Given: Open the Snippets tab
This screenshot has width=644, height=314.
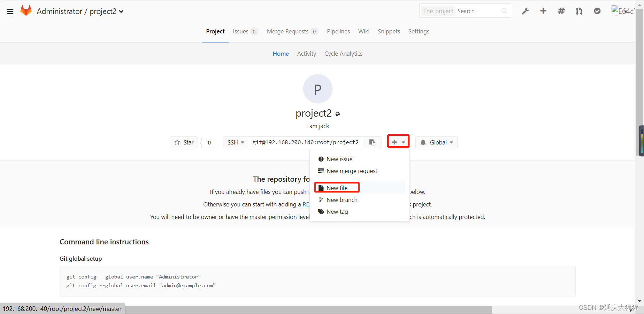Looking at the screenshot, I should click(x=389, y=31).
